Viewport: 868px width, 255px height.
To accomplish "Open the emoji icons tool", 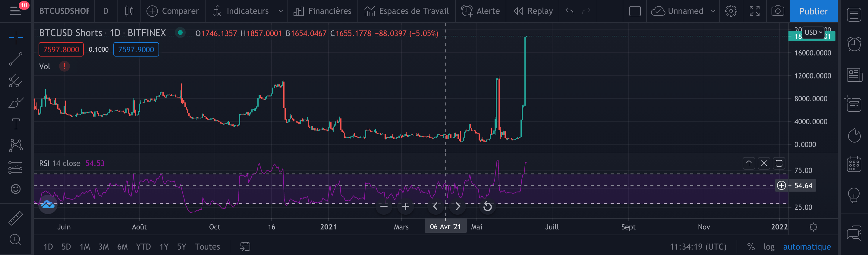I will pyautogui.click(x=15, y=189).
